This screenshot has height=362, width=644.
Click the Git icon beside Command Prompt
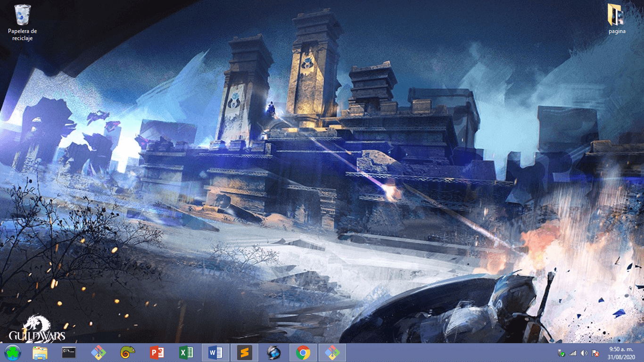click(x=98, y=353)
